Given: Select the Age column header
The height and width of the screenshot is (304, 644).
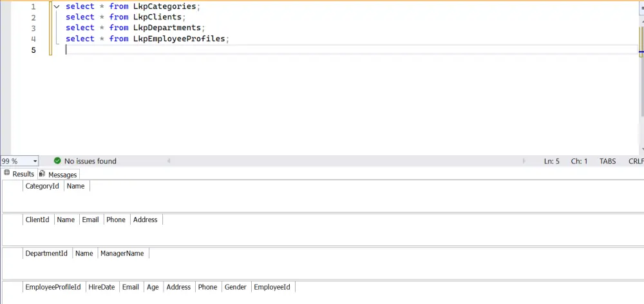Looking at the screenshot, I should point(153,287).
